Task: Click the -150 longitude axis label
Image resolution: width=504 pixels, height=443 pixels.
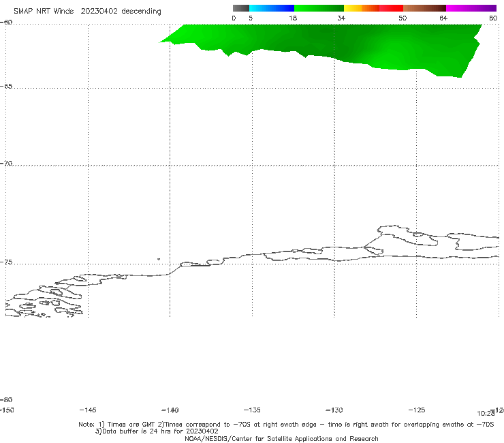Action: pos(7,410)
